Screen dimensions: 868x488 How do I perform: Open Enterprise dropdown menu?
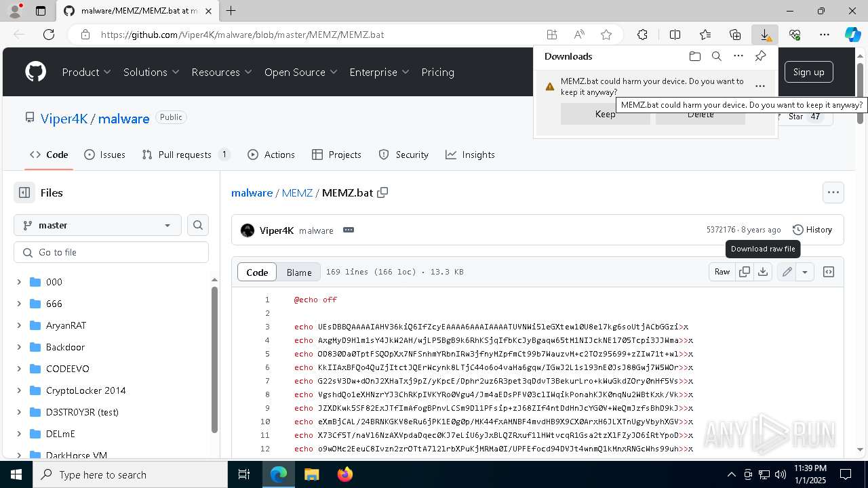click(379, 72)
